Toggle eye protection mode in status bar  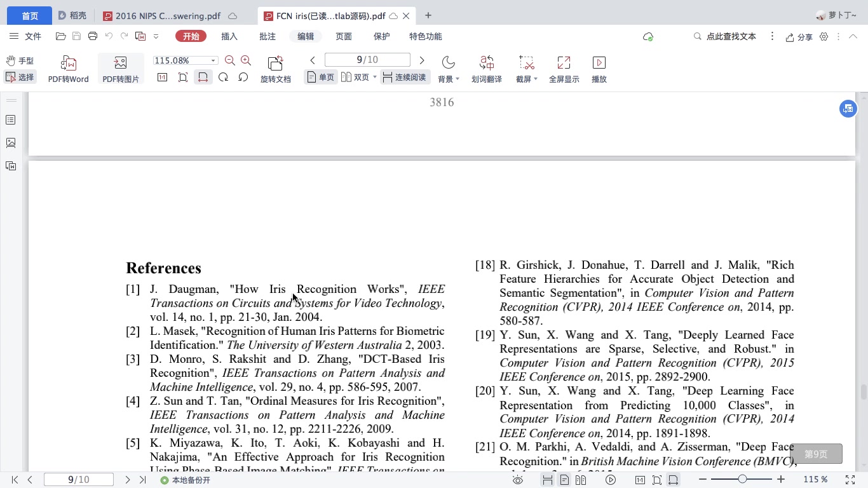click(518, 480)
